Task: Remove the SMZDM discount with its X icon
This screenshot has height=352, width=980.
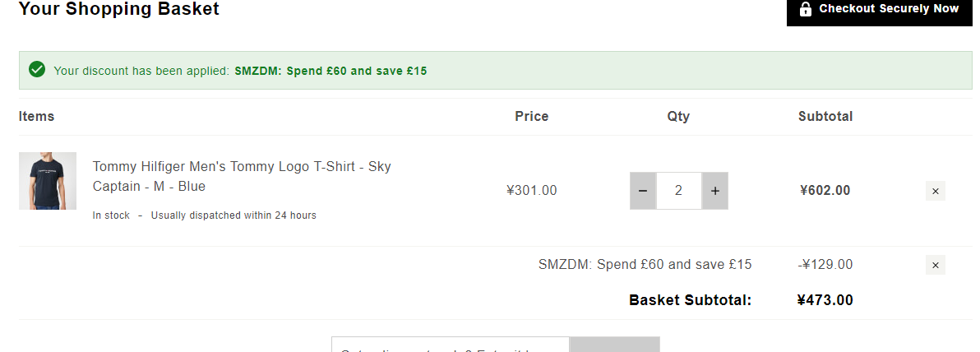Action: click(935, 265)
